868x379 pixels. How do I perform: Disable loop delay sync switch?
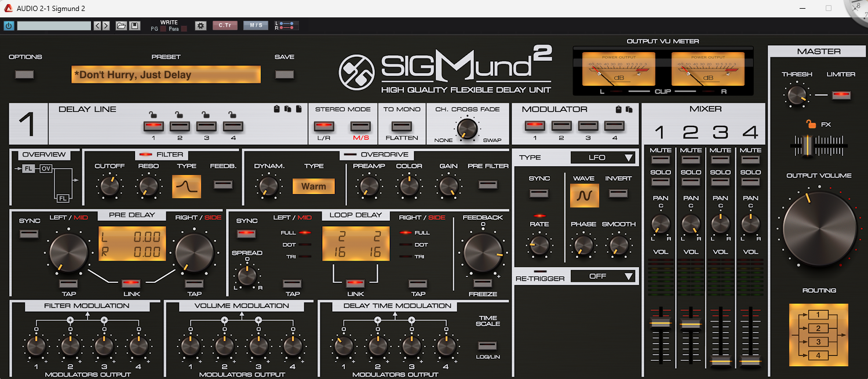click(x=247, y=234)
